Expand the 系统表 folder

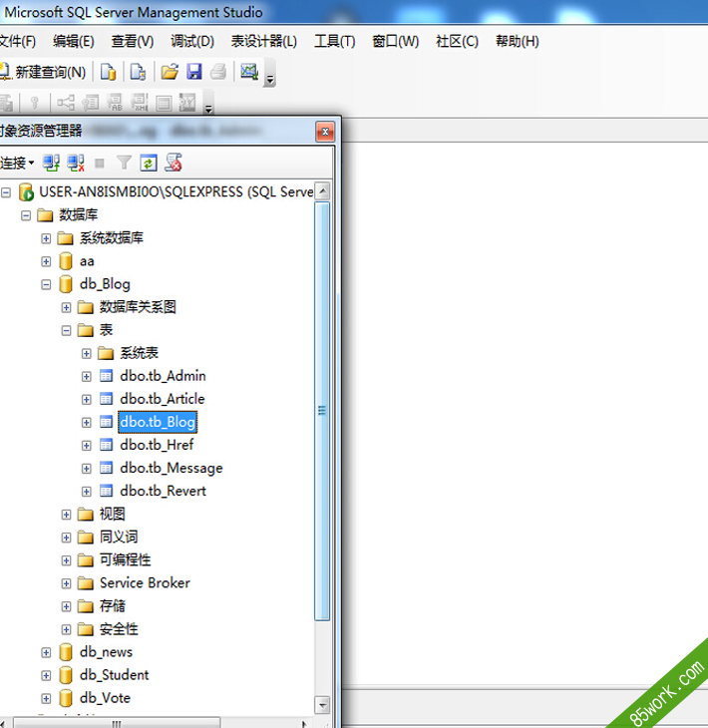[x=87, y=353]
